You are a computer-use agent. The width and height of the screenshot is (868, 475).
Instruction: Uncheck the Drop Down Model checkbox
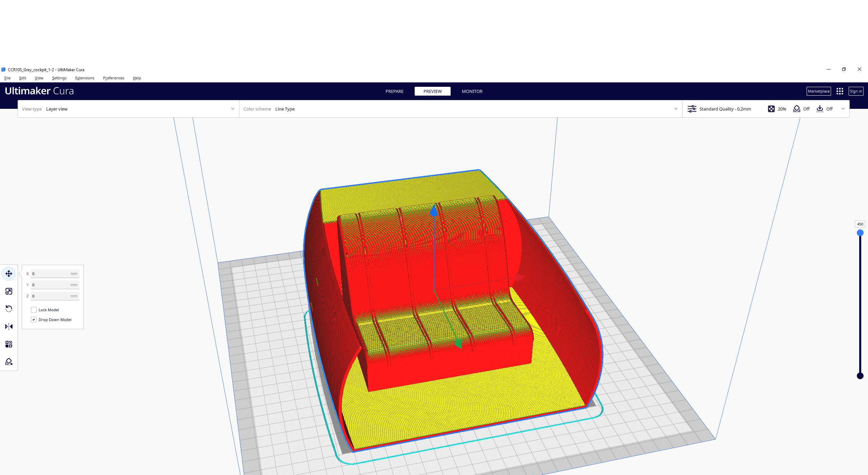coord(34,320)
